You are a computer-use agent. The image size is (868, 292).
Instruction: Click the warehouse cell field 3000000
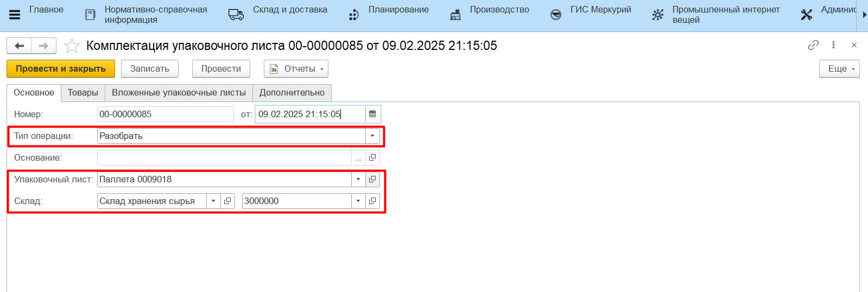(297, 201)
